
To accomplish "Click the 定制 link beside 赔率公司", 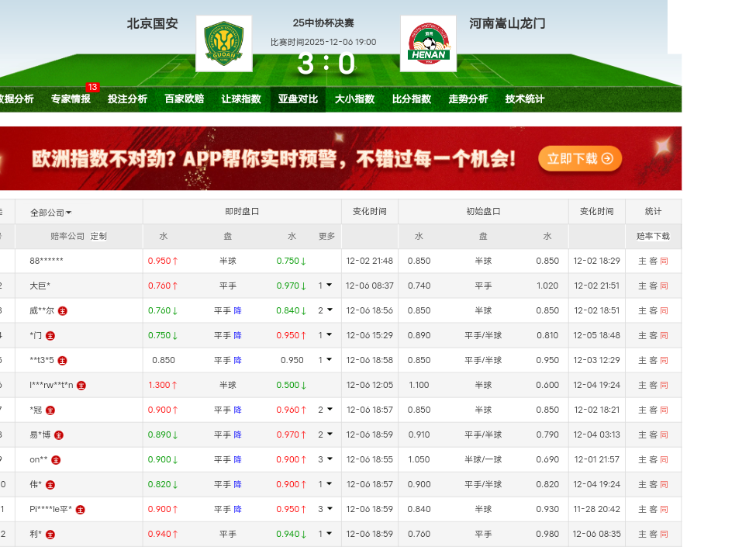I will (x=98, y=237).
